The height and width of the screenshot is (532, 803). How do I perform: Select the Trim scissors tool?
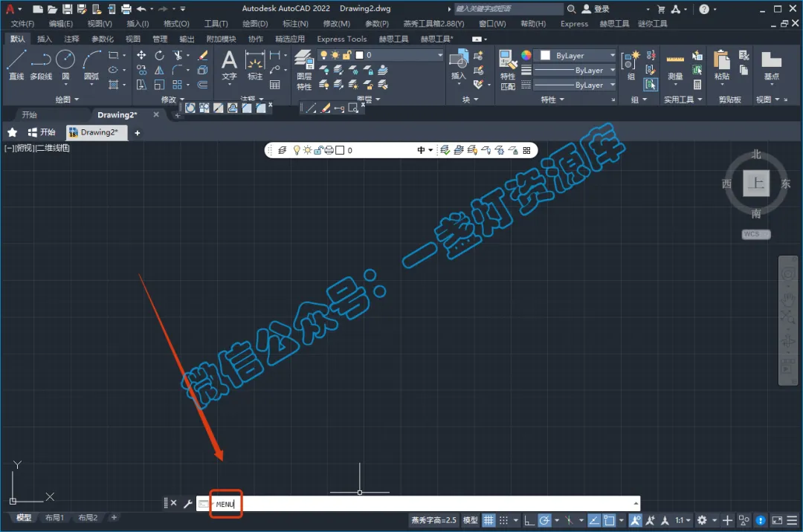[x=178, y=55]
